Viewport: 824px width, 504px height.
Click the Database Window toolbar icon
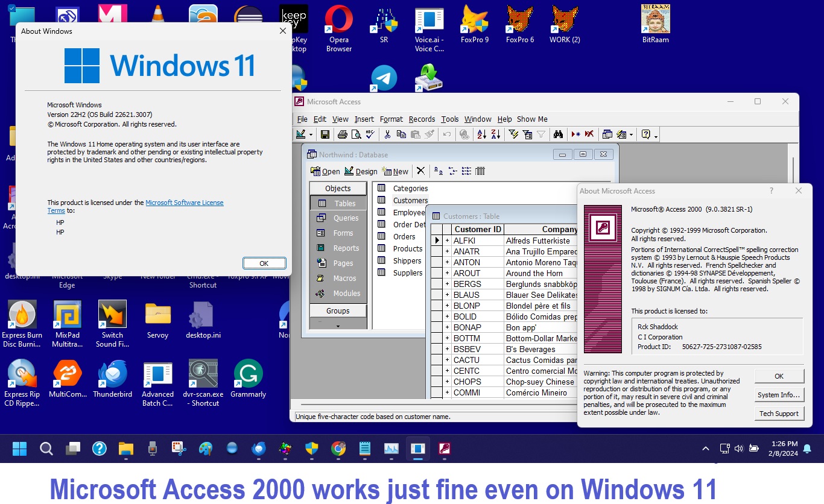[x=607, y=134]
